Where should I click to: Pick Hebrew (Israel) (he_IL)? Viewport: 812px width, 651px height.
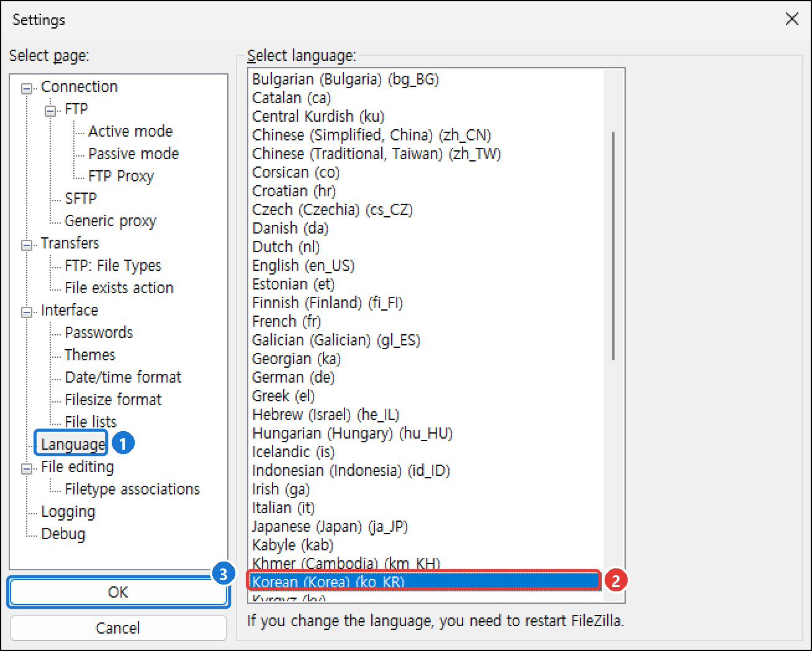425,414
